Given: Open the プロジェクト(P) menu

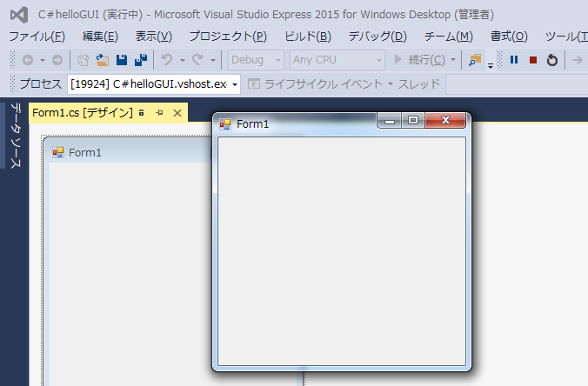Looking at the screenshot, I should (x=228, y=37).
